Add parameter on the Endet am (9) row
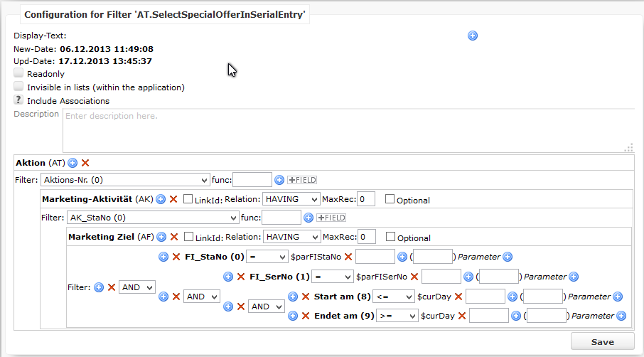644x357 pixels. 621,316
